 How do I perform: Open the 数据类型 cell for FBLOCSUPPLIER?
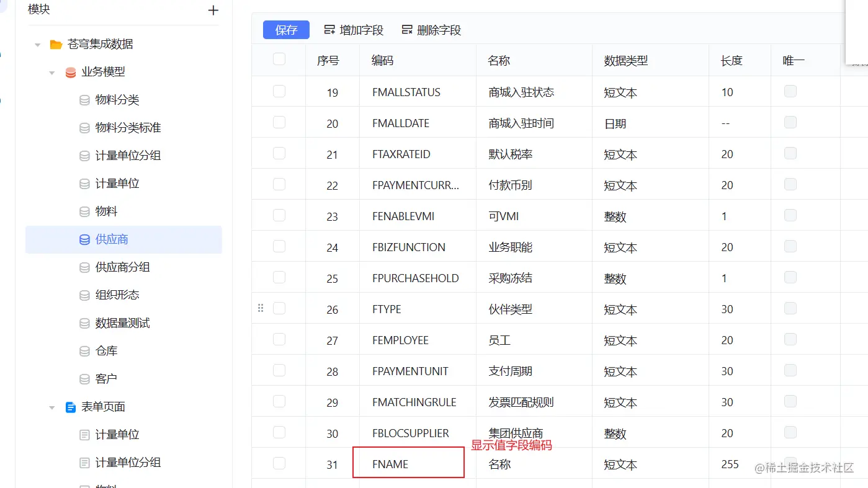(x=650, y=433)
